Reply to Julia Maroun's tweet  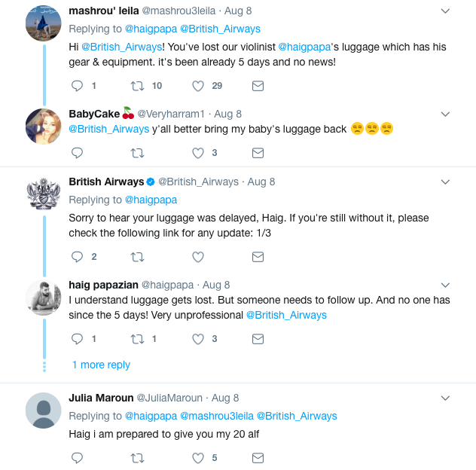(x=76, y=457)
